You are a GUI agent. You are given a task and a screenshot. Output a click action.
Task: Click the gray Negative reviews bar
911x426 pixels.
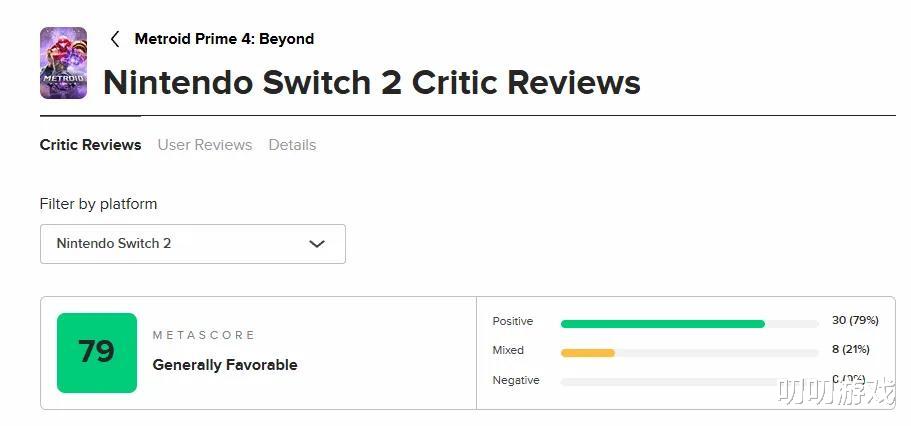(668, 382)
